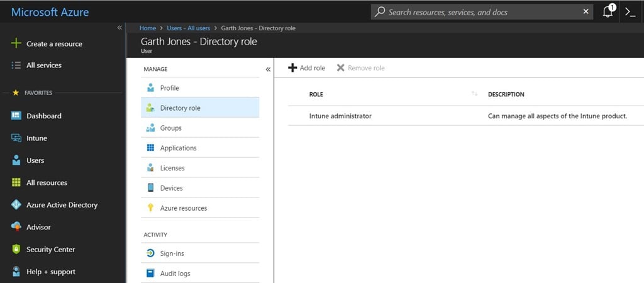The image size is (644, 283).
Task: Open the Azure Active Directory label
Action: click(62, 204)
